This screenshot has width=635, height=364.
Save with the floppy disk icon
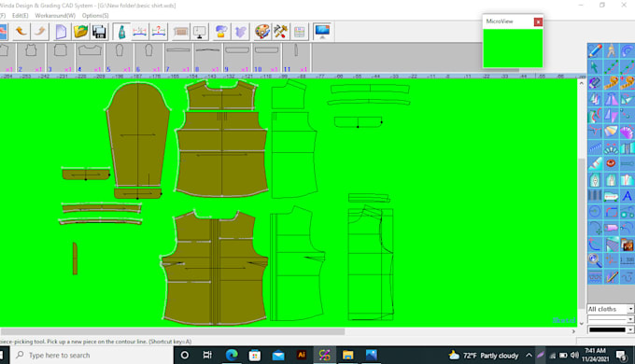click(99, 32)
